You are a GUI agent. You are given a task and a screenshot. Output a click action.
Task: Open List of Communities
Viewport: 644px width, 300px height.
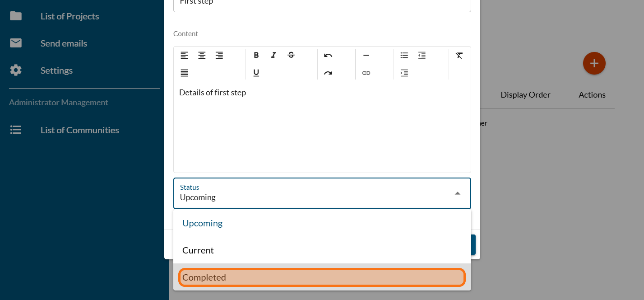point(79,130)
